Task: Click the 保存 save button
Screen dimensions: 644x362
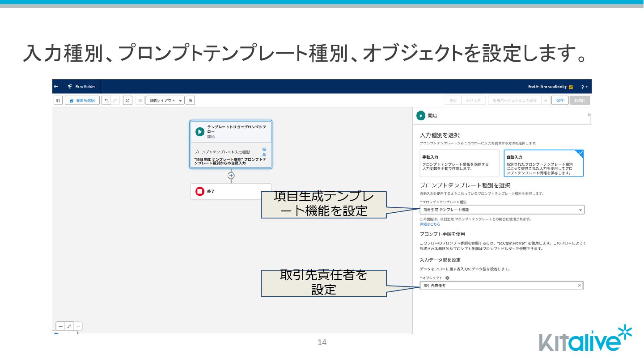Action: point(560,101)
